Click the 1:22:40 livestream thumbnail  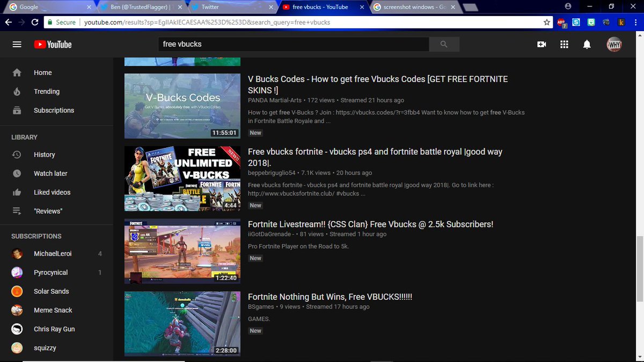182,251
